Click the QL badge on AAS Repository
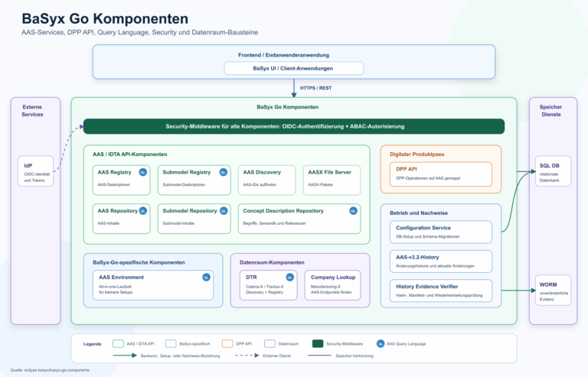This screenshot has width=588, height=377. coord(143,211)
